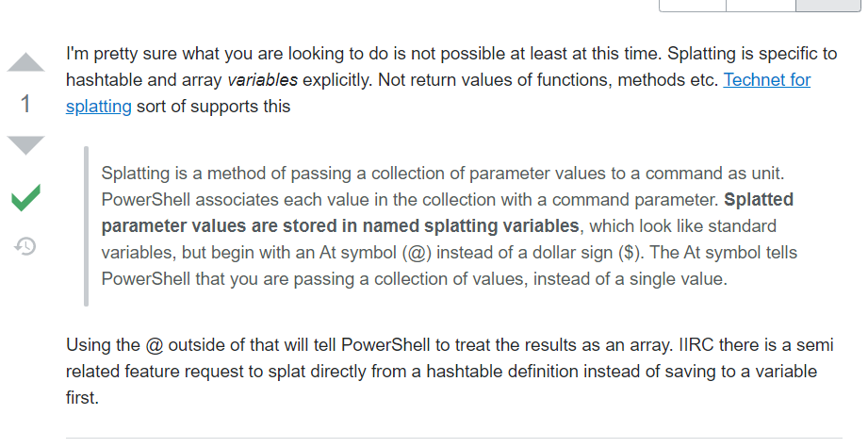Select the highlighted gray sort tab
This screenshot has height=448, width=868.
coord(828,5)
